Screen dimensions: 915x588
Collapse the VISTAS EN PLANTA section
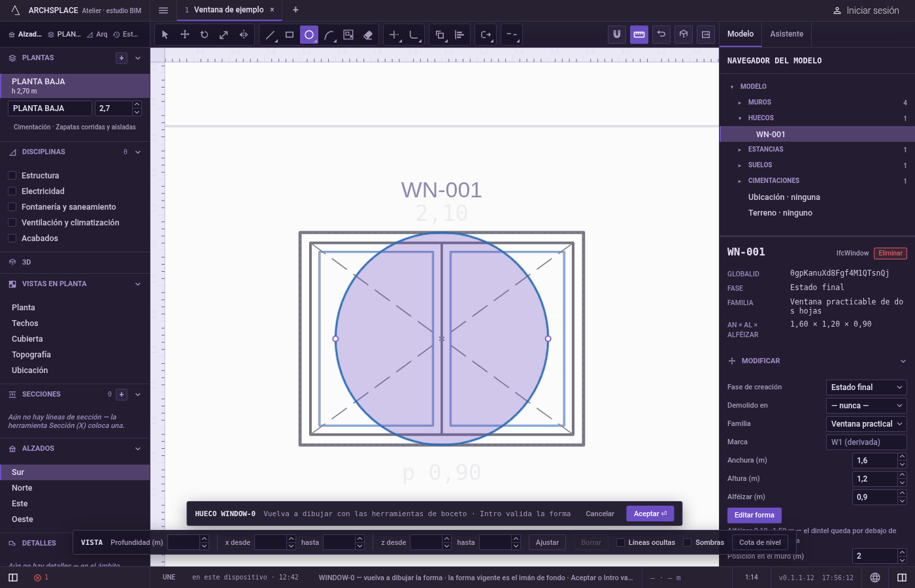138,284
